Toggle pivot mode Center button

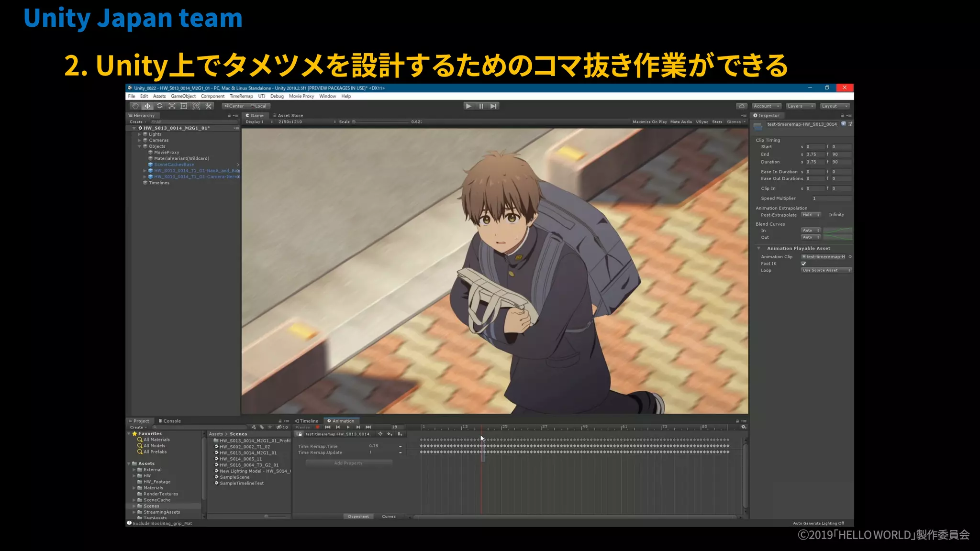(234, 106)
